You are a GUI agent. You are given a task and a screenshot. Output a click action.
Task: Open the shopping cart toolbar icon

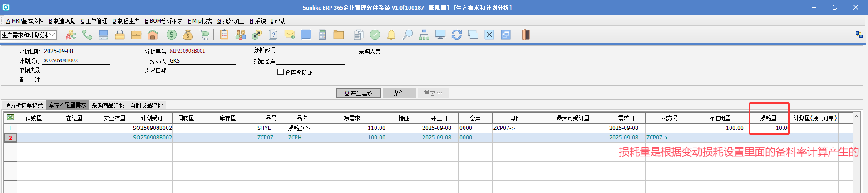pos(204,35)
